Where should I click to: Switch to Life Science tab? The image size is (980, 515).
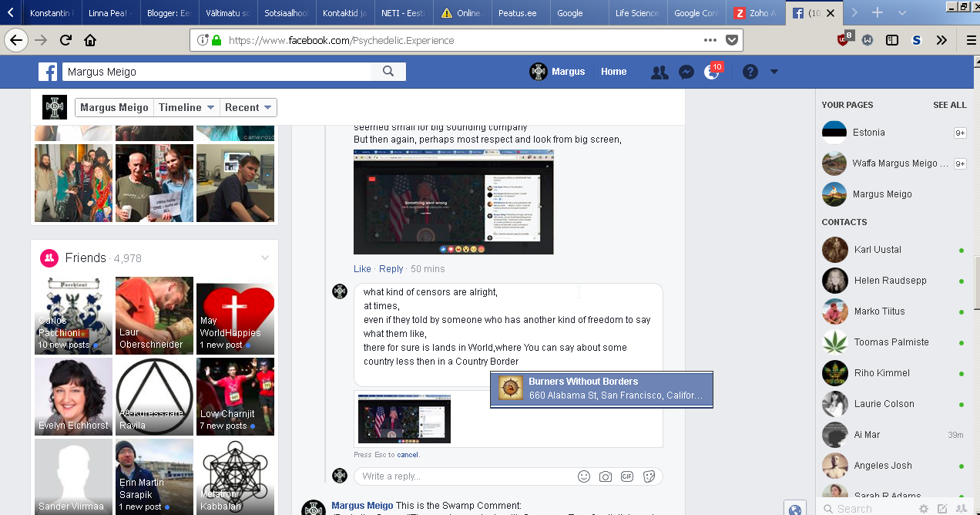[x=637, y=13]
